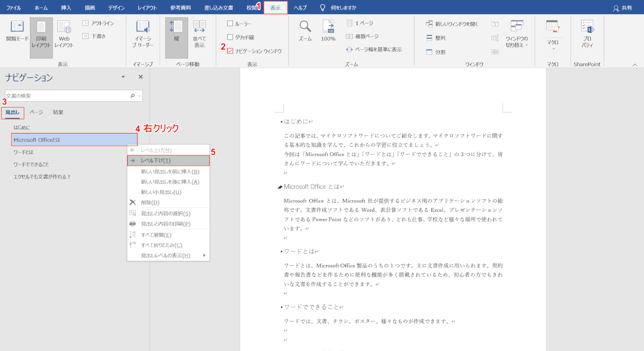644x351 pixels.
Task: Click the Share (共有) button
Action: pyautogui.click(x=622, y=8)
